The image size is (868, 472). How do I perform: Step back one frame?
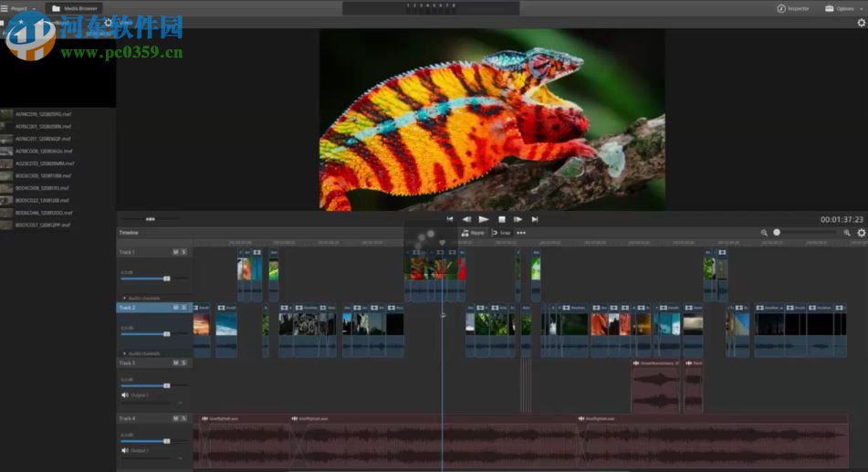coord(466,219)
